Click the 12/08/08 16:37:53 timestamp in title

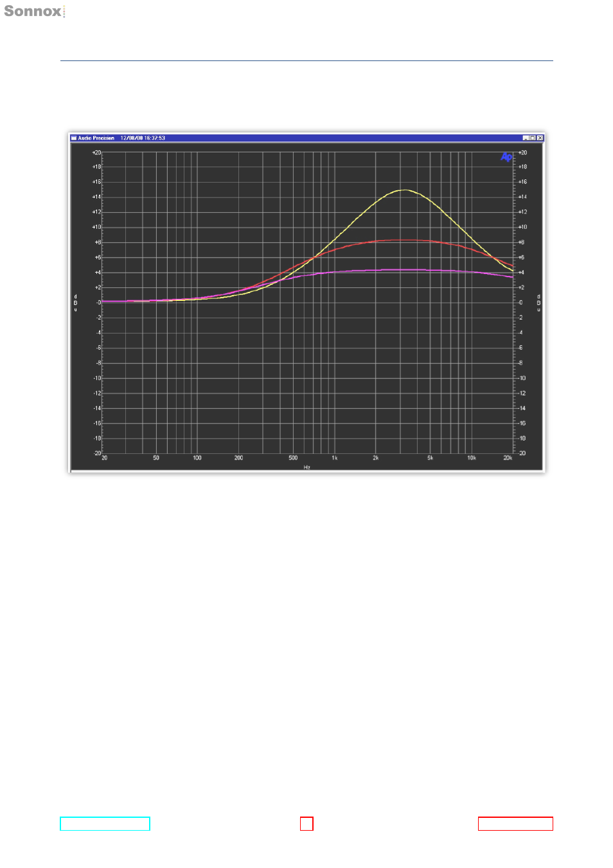point(143,138)
